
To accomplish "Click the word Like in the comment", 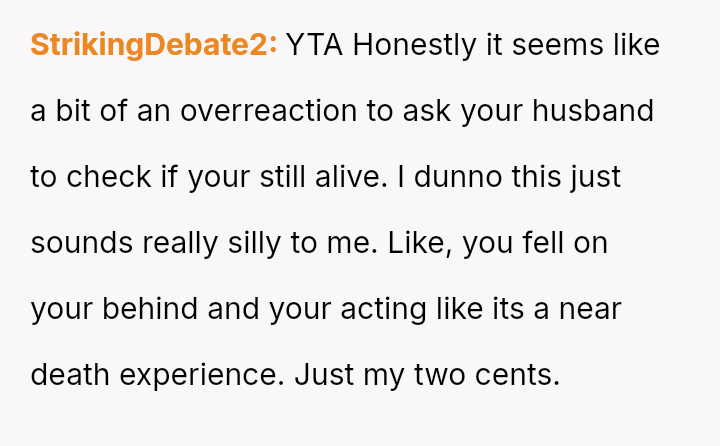I will (x=425, y=243).
